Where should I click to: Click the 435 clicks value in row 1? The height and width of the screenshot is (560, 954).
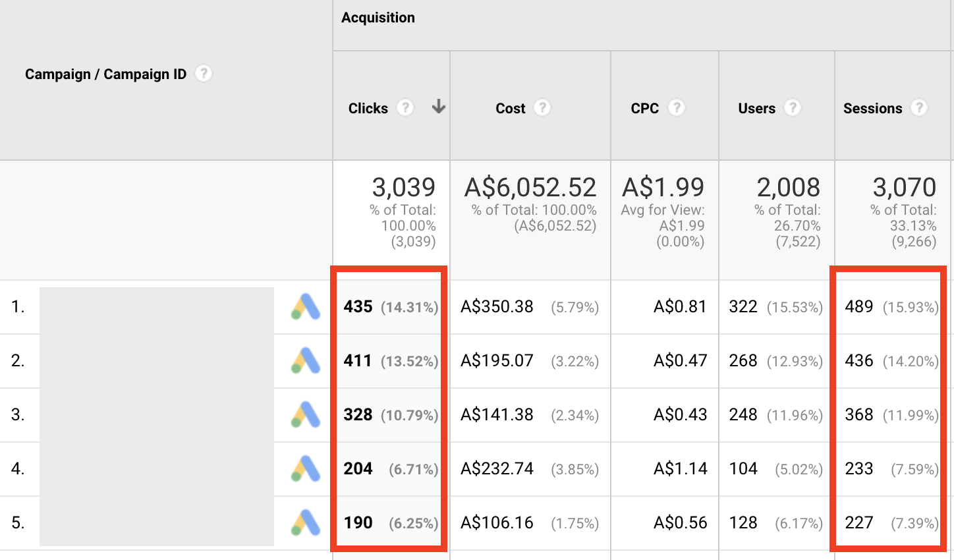(x=358, y=307)
